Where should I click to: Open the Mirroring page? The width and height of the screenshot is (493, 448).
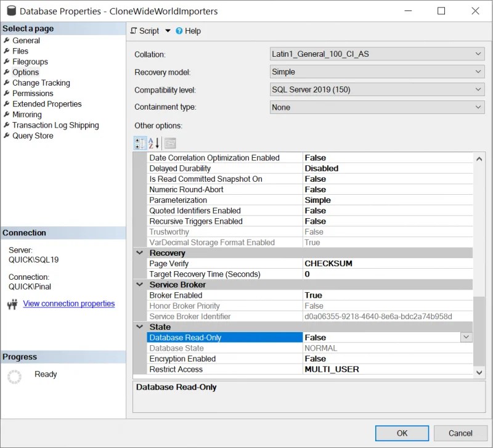(x=26, y=115)
